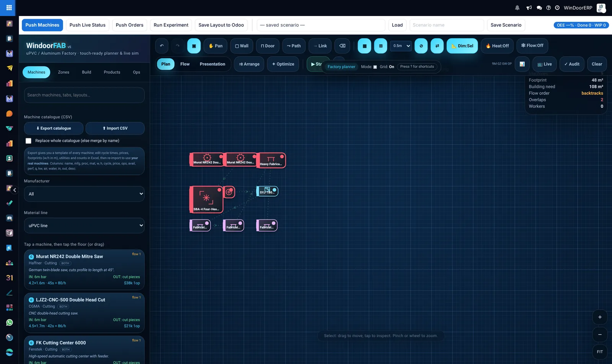Run the layout Audit check
Viewport: 612px width, 364px height.
[572, 64]
